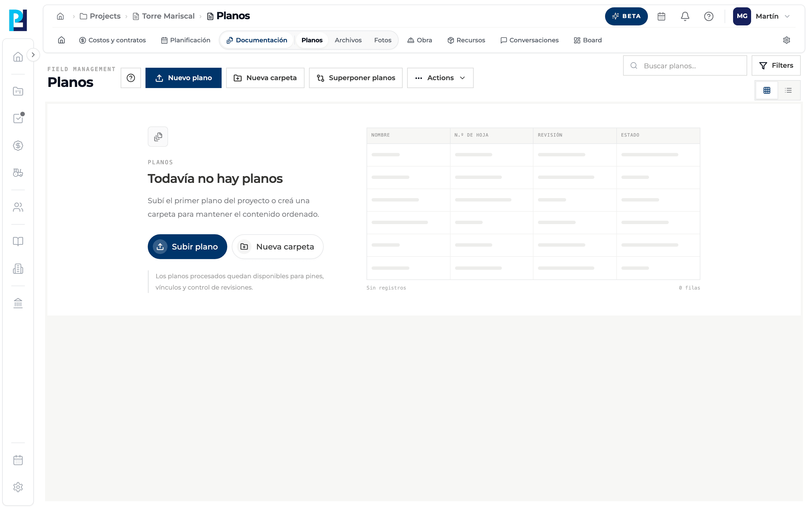Open the Martín user menu
Screen dimensions: 812x508
[x=762, y=16]
